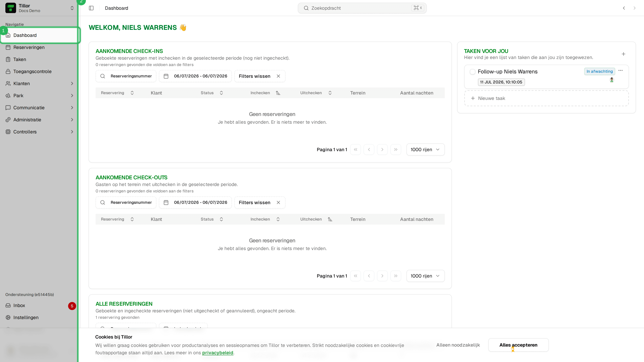Focus the Zoekopdracht search field
Viewport: 644px width, 362px height.
pos(362,8)
